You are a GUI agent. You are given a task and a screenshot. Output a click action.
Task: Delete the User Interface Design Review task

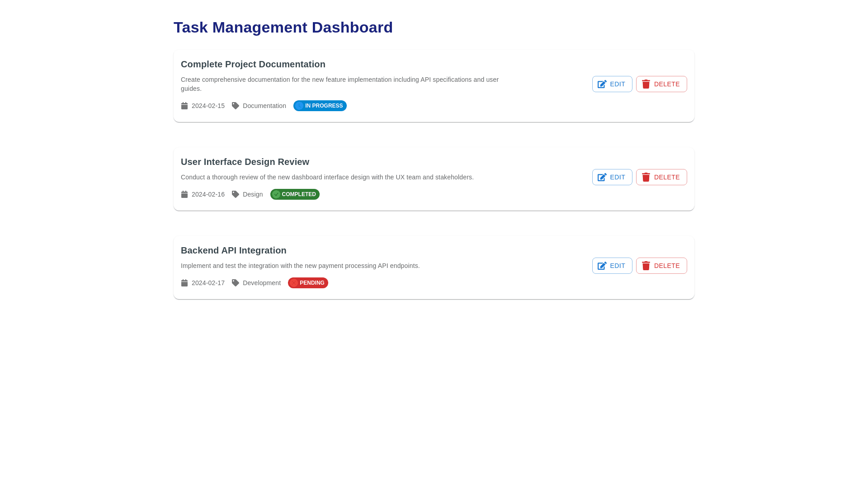(661, 177)
